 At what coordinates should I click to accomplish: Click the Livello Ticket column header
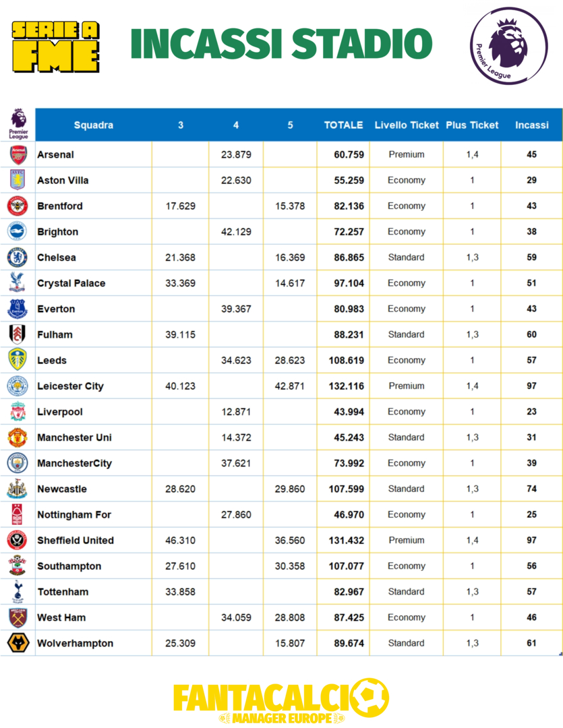(x=407, y=125)
